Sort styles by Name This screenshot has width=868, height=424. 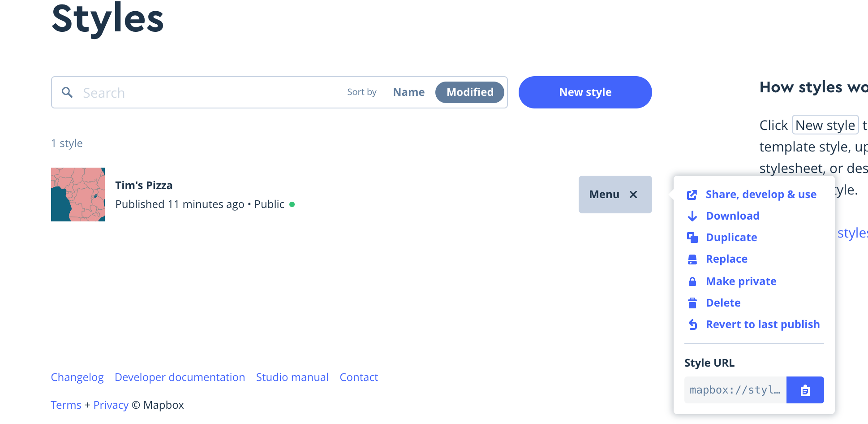click(x=408, y=92)
